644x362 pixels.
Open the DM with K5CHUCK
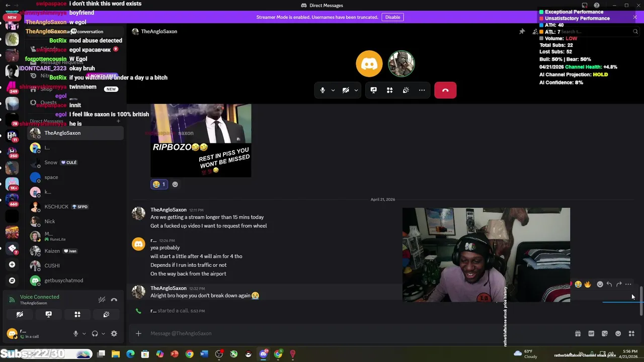(x=75, y=207)
